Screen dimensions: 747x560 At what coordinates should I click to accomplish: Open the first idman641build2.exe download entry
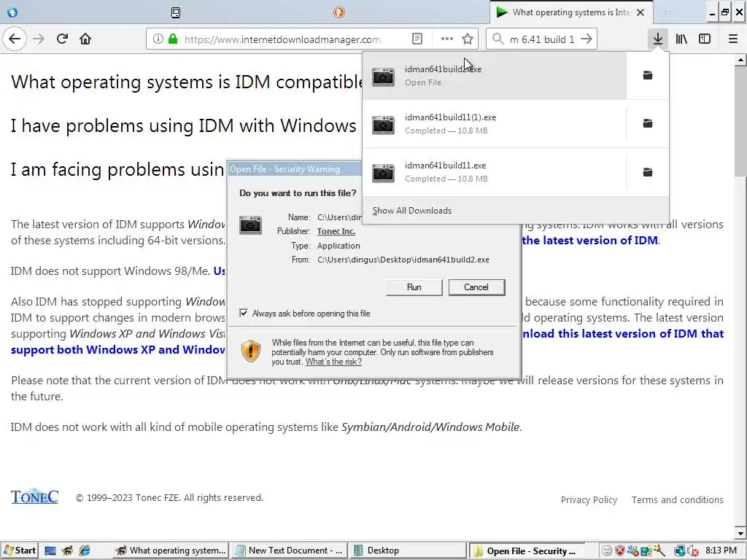(x=494, y=75)
